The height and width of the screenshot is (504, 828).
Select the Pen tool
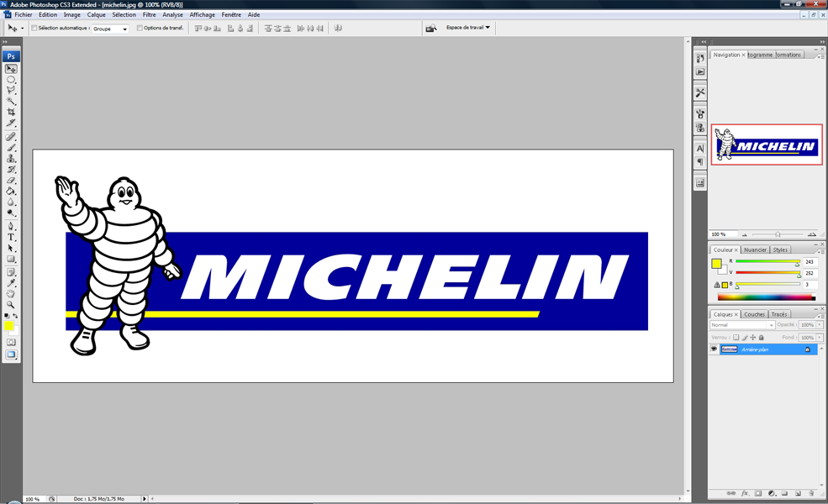[11, 227]
